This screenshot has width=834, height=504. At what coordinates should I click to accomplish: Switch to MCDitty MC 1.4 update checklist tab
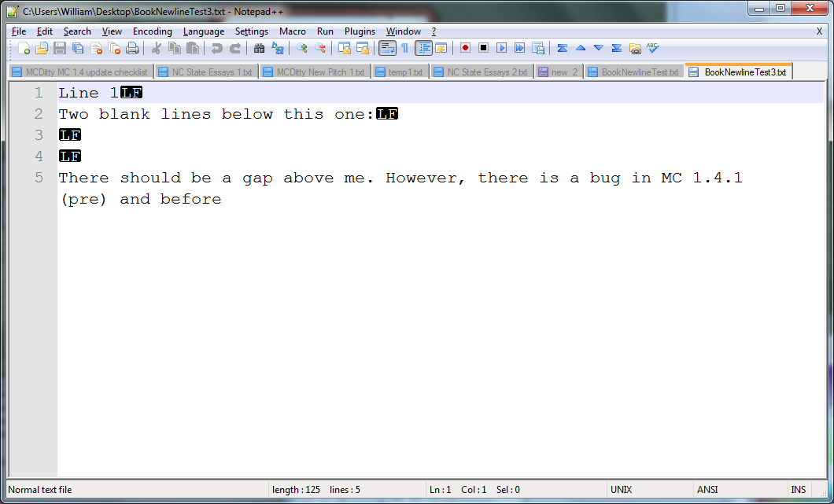[x=82, y=72]
